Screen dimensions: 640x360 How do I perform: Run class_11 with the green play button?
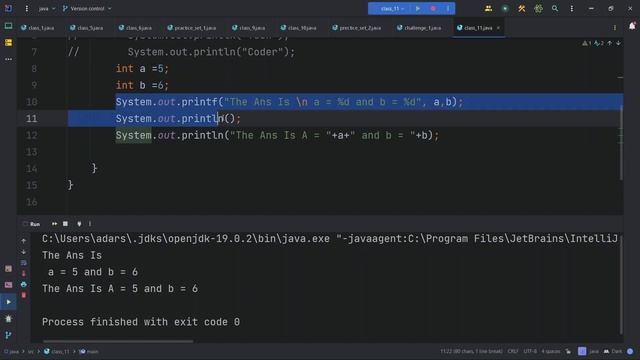coord(418,9)
